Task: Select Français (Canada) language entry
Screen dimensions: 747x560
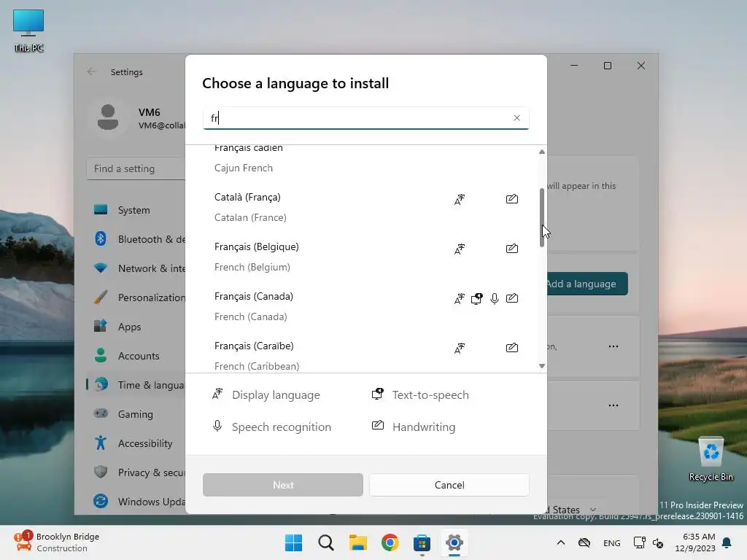Action: click(x=366, y=306)
